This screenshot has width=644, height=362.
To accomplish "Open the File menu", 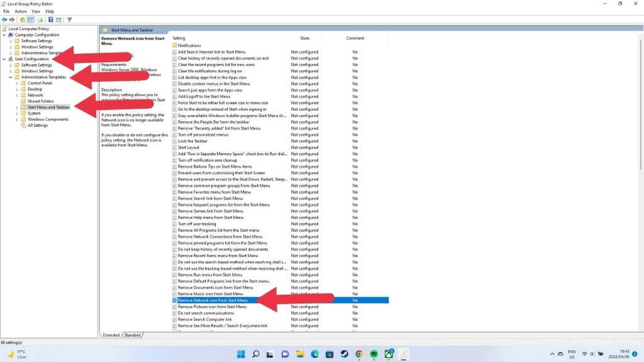I will [6, 11].
